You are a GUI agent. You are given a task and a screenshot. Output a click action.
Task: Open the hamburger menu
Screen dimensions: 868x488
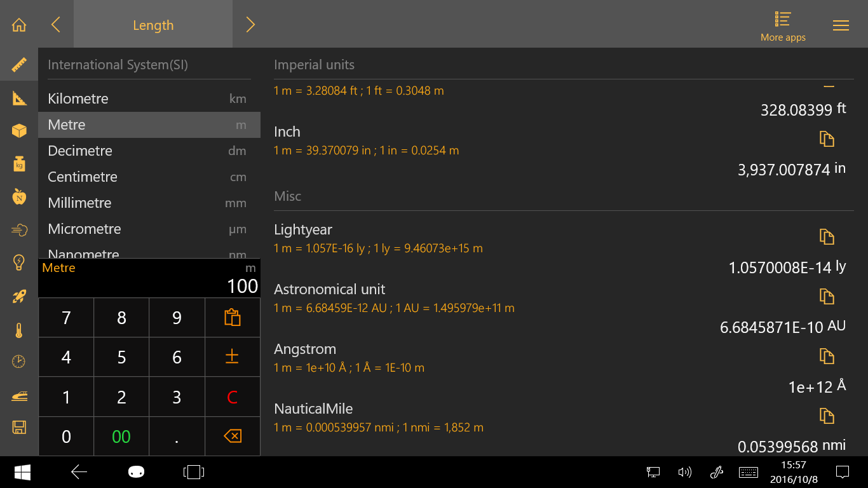[x=841, y=25]
